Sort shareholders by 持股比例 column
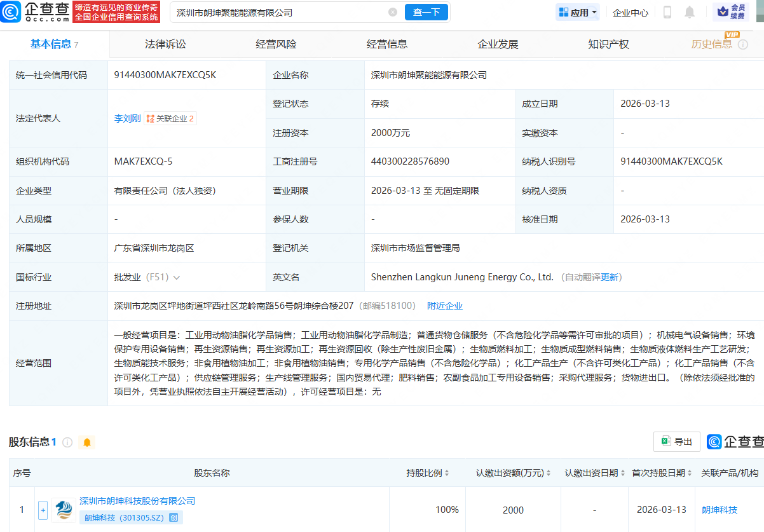The width and height of the screenshot is (764, 532). (447, 474)
